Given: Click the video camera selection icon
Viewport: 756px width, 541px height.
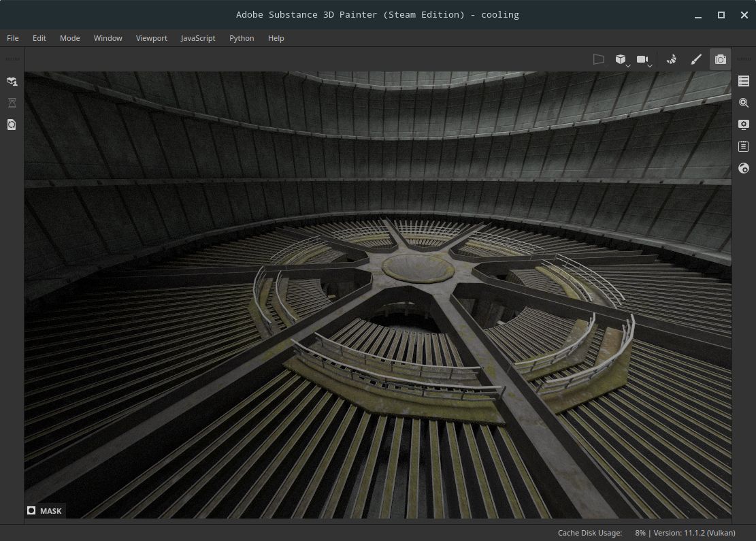Looking at the screenshot, I should pyautogui.click(x=642, y=59).
